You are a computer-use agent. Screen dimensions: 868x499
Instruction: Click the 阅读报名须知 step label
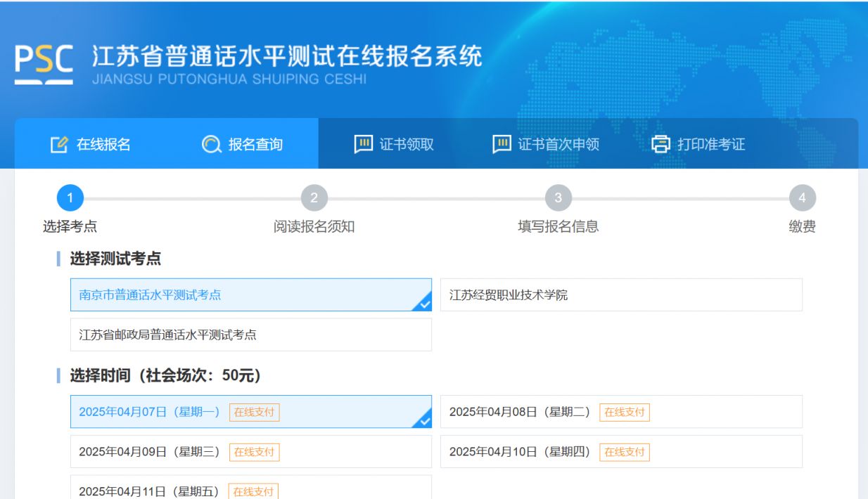tap(314, 227)
